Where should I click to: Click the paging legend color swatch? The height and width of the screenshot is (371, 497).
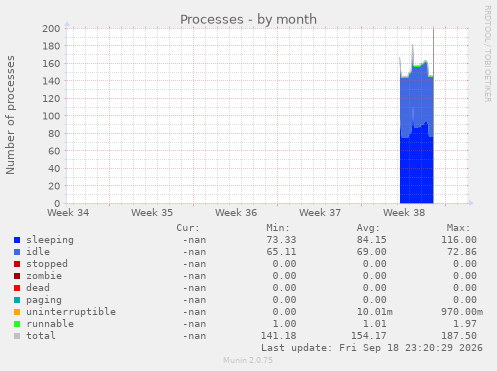[17, 300]
